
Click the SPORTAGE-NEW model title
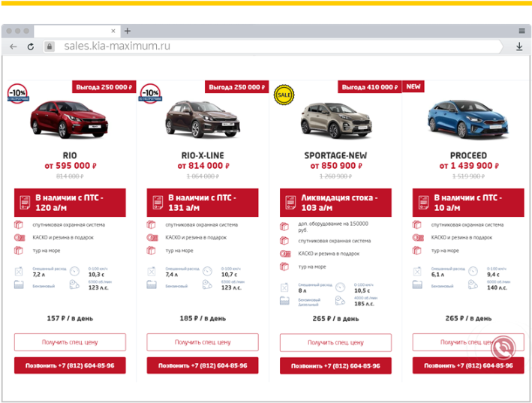coord(335,155)
